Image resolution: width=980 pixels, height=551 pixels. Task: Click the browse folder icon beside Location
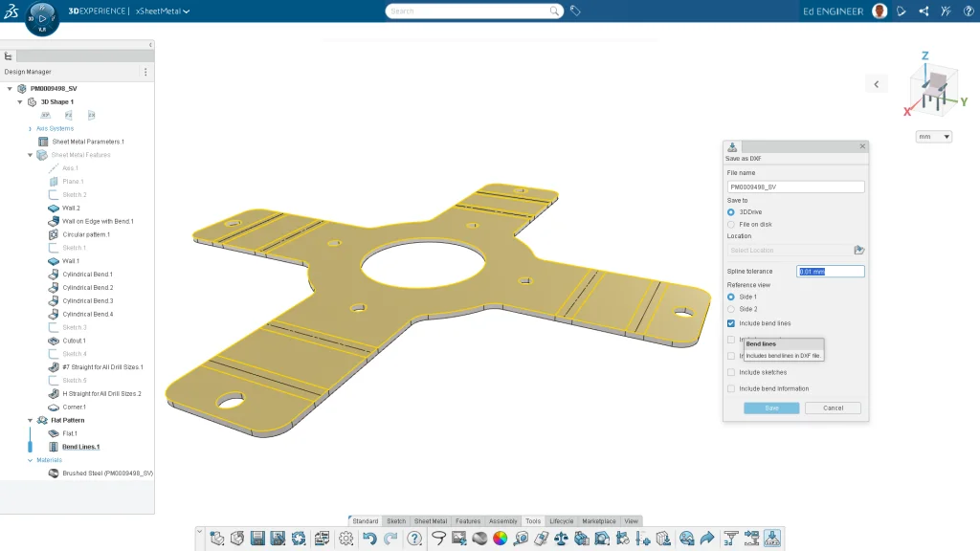858,250
